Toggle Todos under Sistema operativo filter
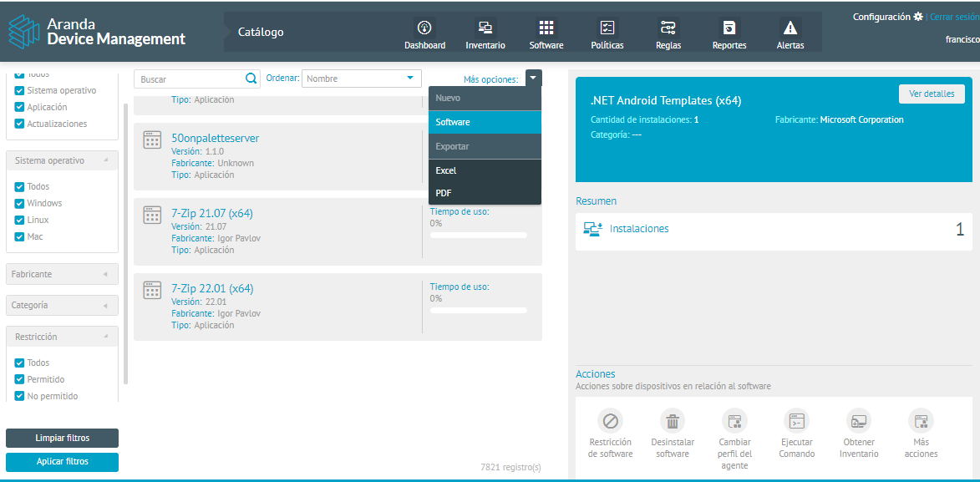The height and width of the screenshot is (482, 980). click(x=19, y=187)
